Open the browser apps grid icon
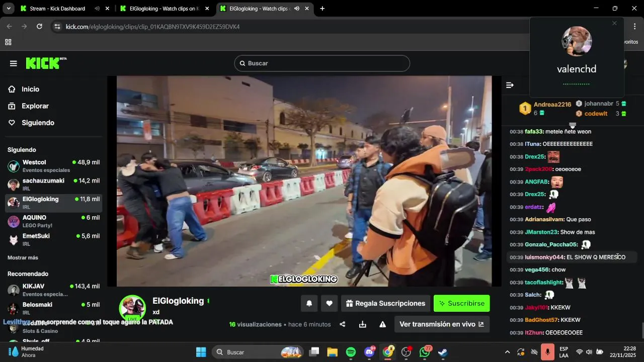The image size is (644, 362). (8, 42)
